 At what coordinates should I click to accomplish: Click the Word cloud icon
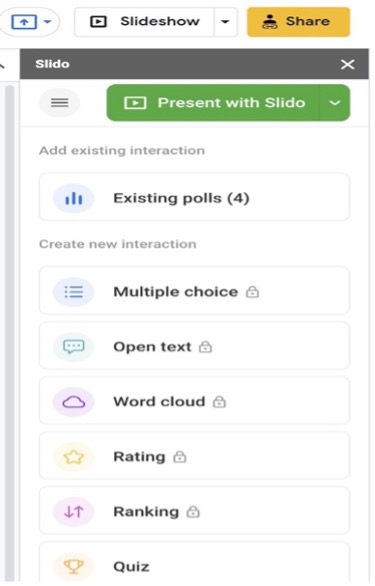(x=74, y=402)
